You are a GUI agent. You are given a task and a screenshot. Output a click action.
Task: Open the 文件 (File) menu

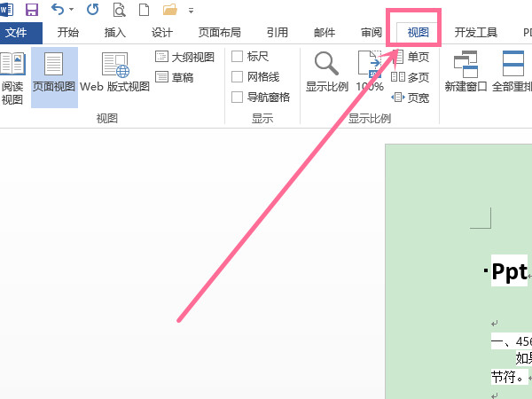point(20,33)
